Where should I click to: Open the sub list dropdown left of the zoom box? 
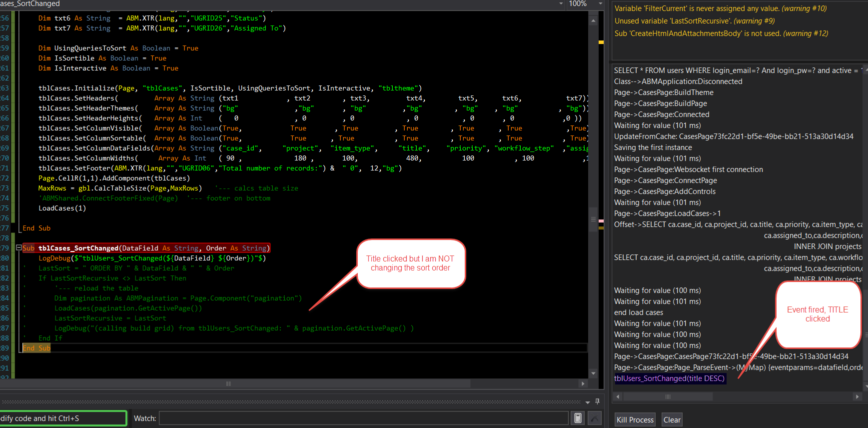point(561,4)
